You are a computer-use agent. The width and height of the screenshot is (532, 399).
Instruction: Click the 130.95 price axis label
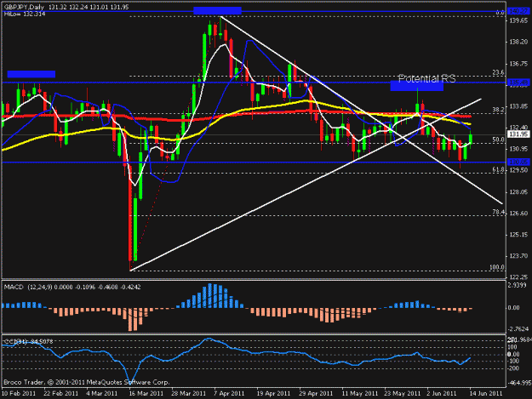point(518,149)
